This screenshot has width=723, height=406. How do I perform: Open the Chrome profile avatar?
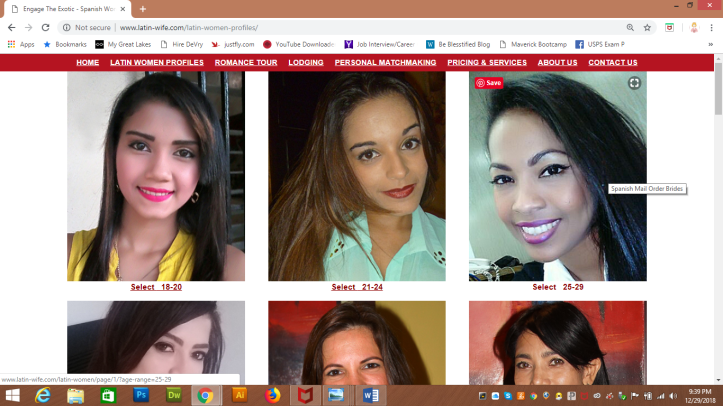click(x=694, y=28)
